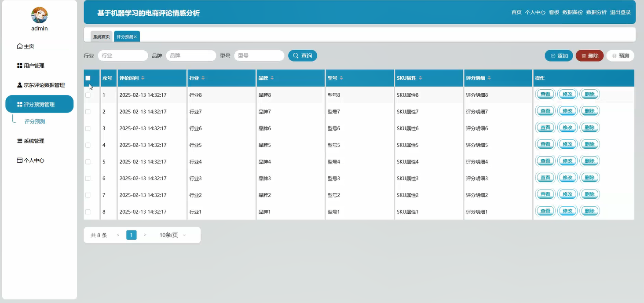Close the 评分预测 tab with its x
Image resolution: width=644 pixels, height=303 pixels.
click(135, 37)
